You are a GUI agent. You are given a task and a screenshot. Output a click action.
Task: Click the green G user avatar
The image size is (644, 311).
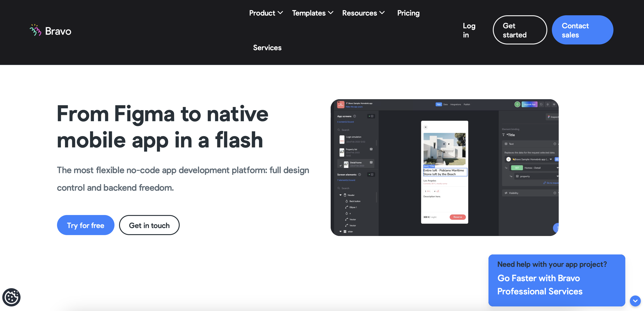[x=517, y=104]
